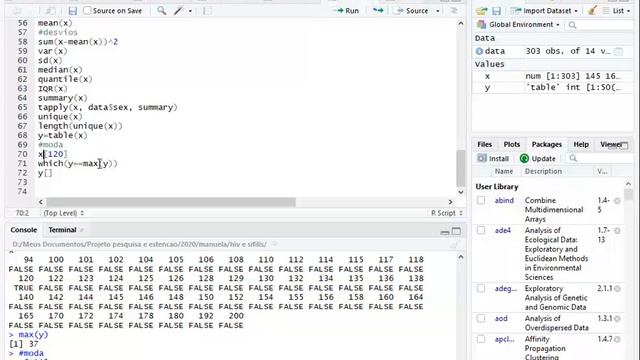Open Terminal tab options dropdown
Screen dimensions: 640x360
[x=82, y=230]
